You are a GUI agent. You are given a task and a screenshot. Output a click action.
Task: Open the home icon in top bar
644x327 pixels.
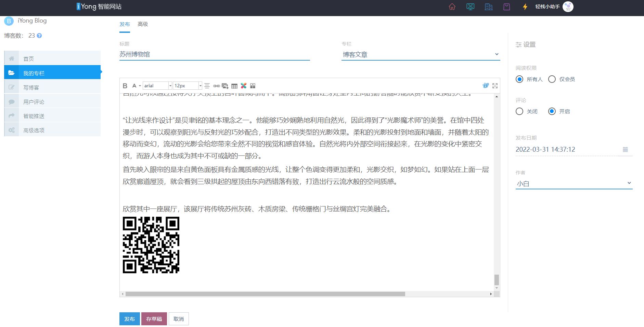[x=452, y=7]
